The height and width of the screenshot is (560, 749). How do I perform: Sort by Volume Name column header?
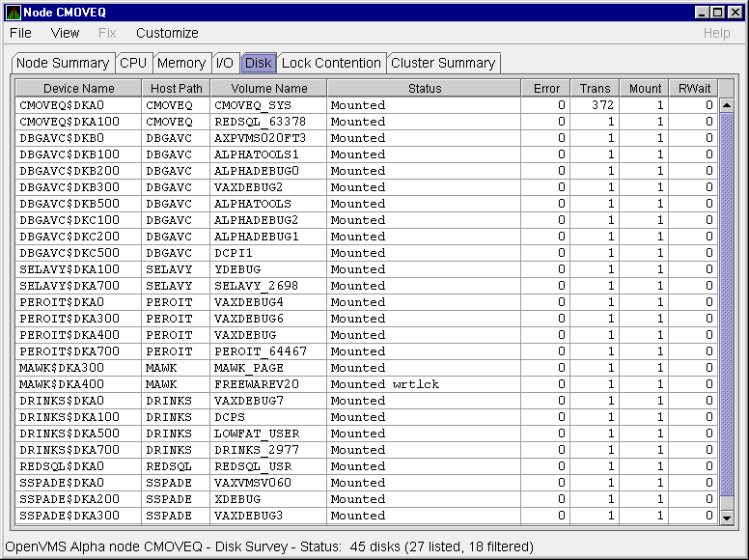pyautogui.click(x=269, y=89)
